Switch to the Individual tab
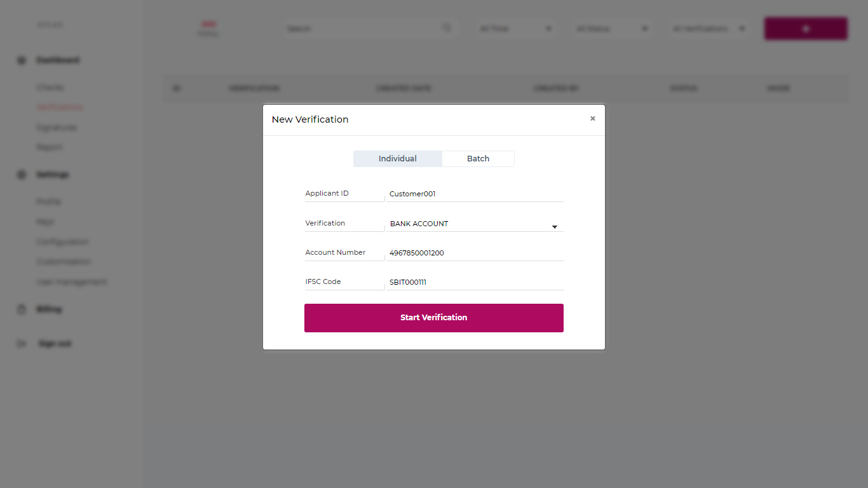 tap(398, 159)
